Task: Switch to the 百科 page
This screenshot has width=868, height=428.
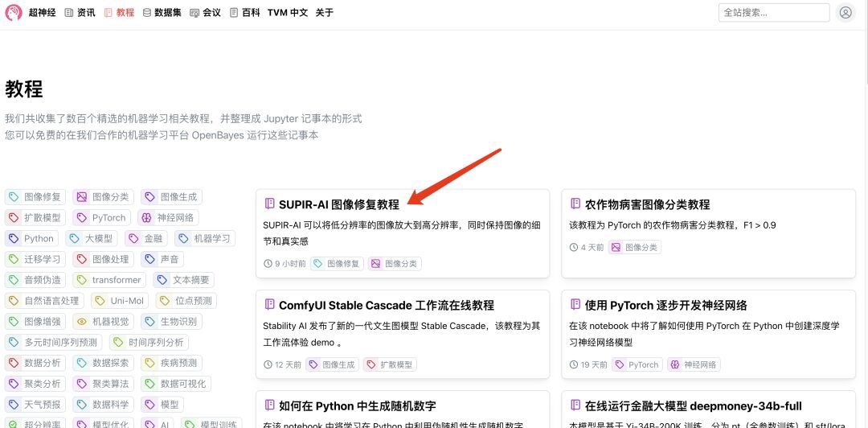Action: (x=244, y=13)
